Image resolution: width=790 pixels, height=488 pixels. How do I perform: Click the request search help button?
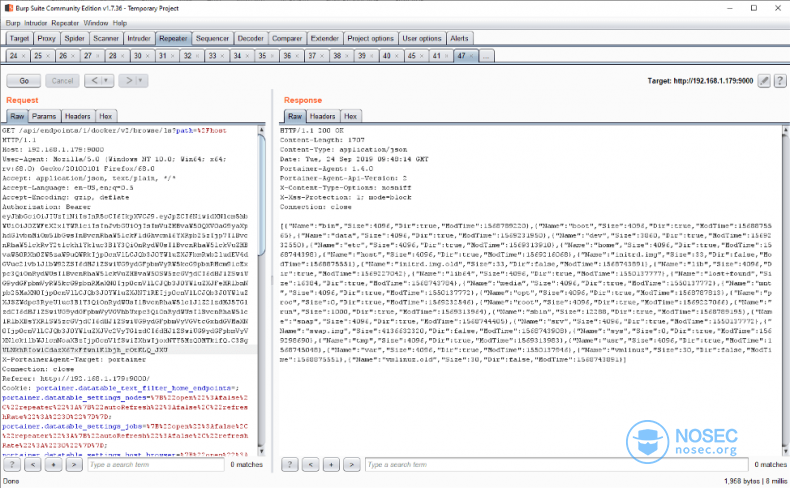(x=12, y=464)
